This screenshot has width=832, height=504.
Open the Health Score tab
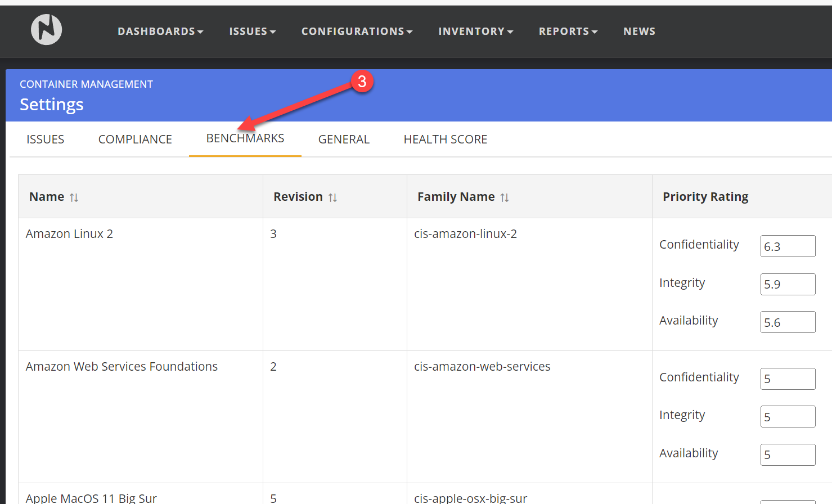pos(445,139)
